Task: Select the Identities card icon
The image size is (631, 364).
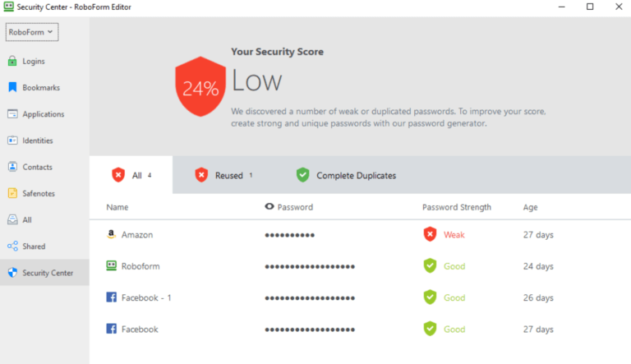Action: pyautogui.click(x=12, y=141)
